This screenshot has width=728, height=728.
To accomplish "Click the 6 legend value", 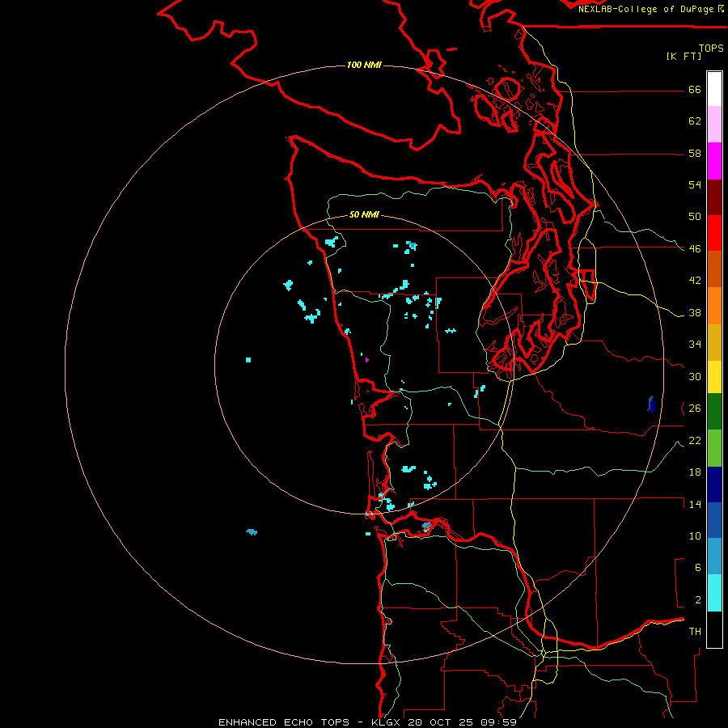I will [698, 568].
